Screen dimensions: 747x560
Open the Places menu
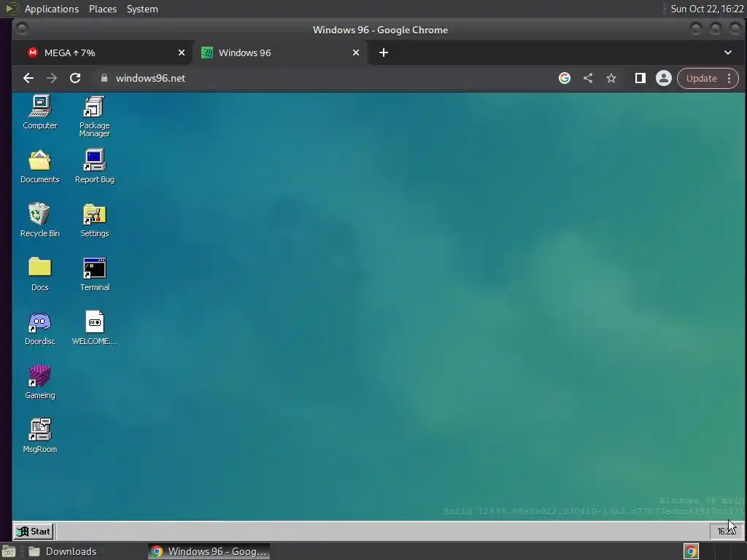(102, 9)
